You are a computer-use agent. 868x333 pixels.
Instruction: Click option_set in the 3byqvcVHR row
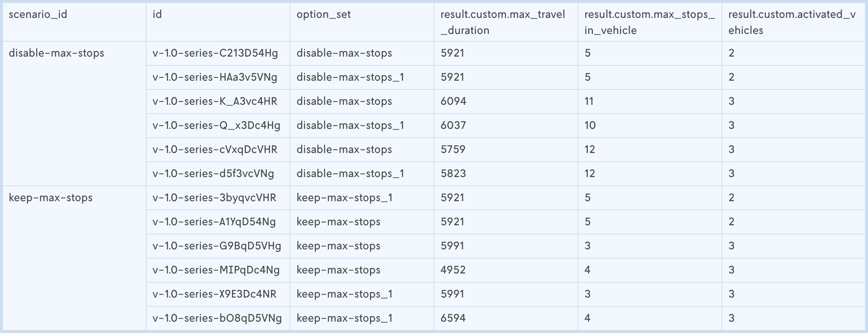coord(344,198)
